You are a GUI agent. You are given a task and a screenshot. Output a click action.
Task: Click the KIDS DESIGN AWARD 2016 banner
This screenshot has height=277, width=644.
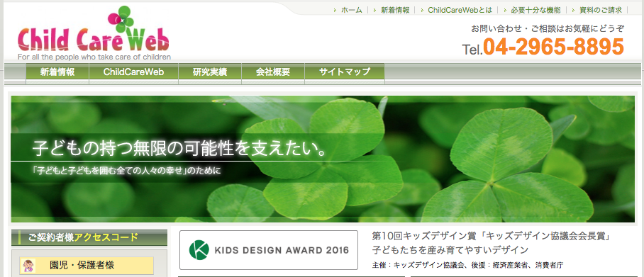tap(269, 250)
